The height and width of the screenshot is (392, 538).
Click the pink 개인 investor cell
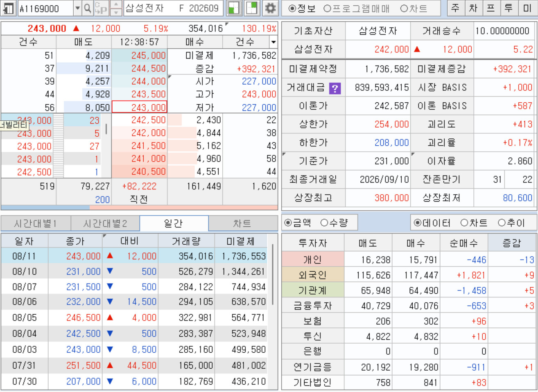(x=313, y=259)
